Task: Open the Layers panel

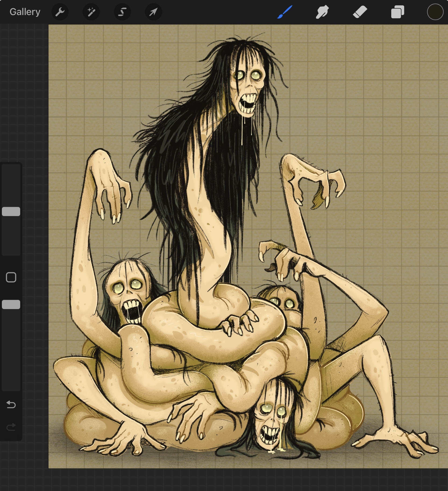Action: coord(397,12)
